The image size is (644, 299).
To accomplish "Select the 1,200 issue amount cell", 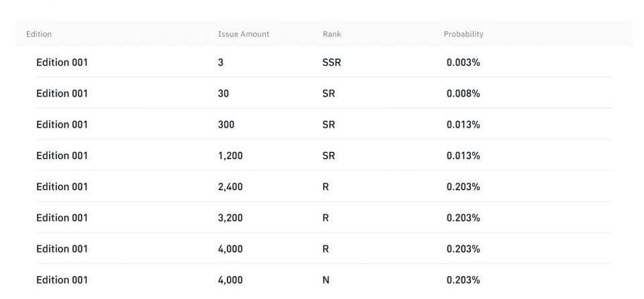I will coord(230,156).
